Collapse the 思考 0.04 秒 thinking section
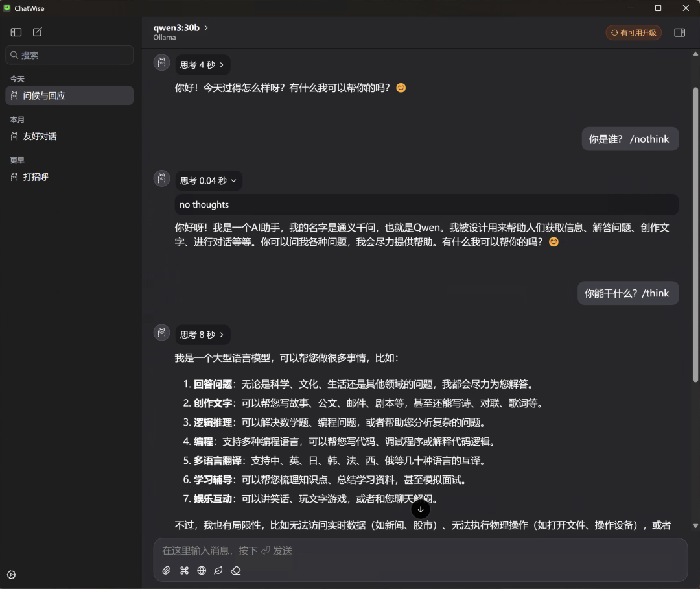The image size is (700, 589). coord(209,180)
